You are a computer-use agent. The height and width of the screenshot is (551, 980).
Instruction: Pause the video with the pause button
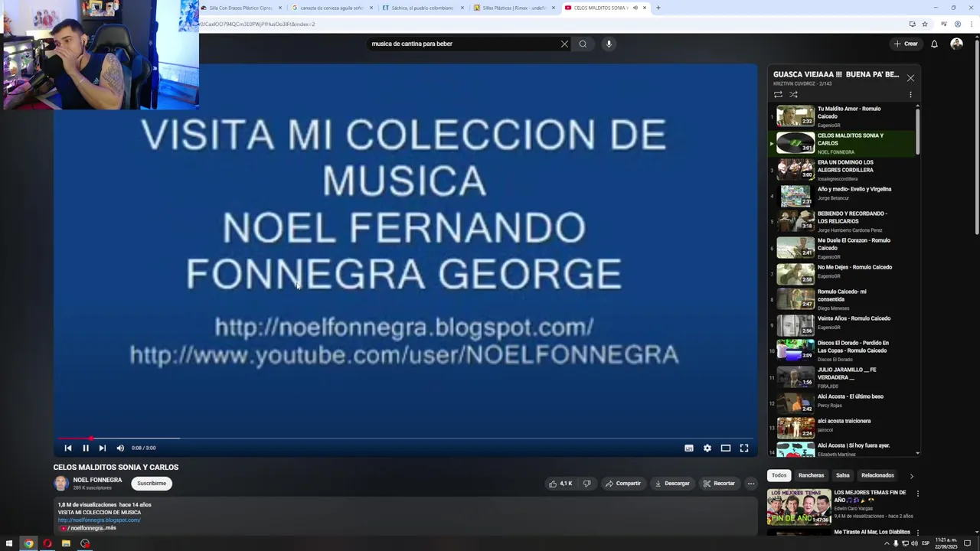85,448
